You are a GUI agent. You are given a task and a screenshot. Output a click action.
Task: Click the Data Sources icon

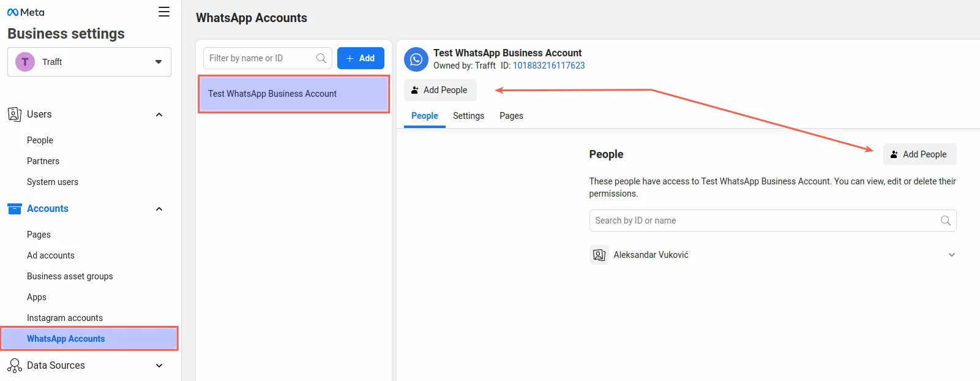pos(15,366)
